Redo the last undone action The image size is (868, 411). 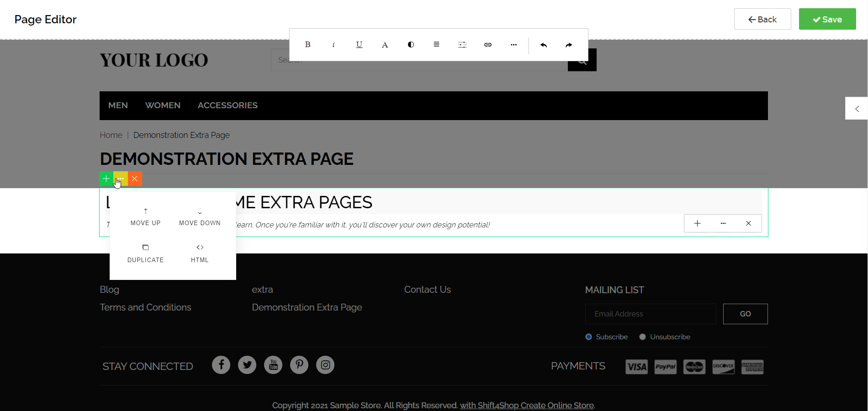568,44
